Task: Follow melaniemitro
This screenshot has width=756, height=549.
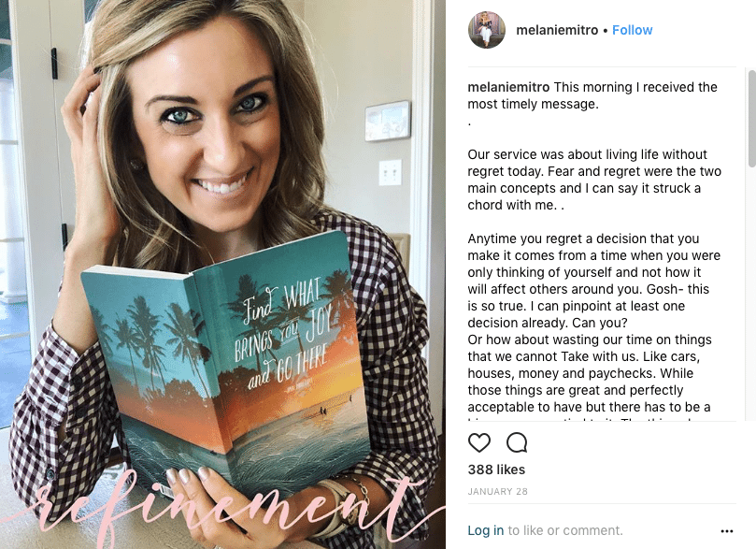Action: tap(632, 30)
